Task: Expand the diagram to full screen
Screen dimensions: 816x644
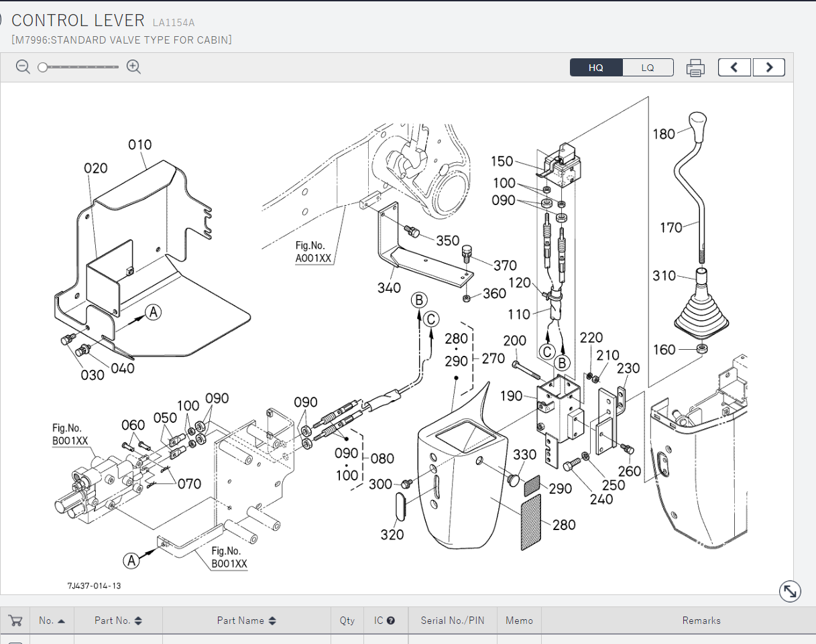Action: (791, 590)
